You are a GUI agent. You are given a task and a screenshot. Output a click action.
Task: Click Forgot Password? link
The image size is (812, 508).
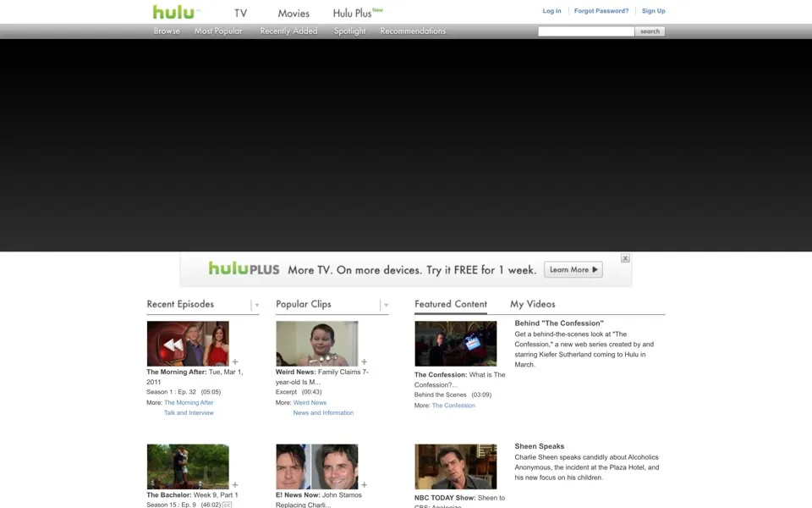click(x=601, y=11)
